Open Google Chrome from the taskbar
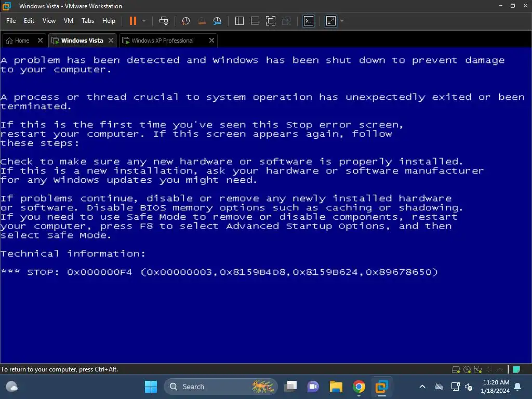Image resolution: width=532 pixels, height=399 pixels. tap(358, 387)
